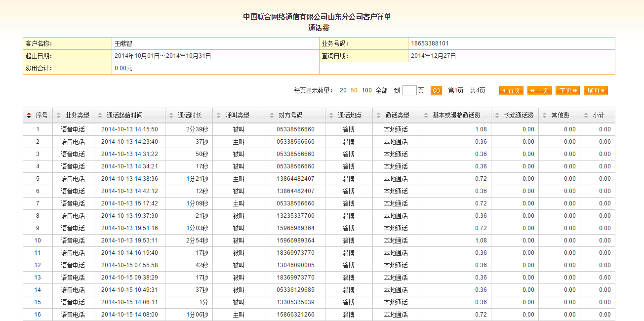
Task: Go to first page with 首页
Action: coord(511,91)
